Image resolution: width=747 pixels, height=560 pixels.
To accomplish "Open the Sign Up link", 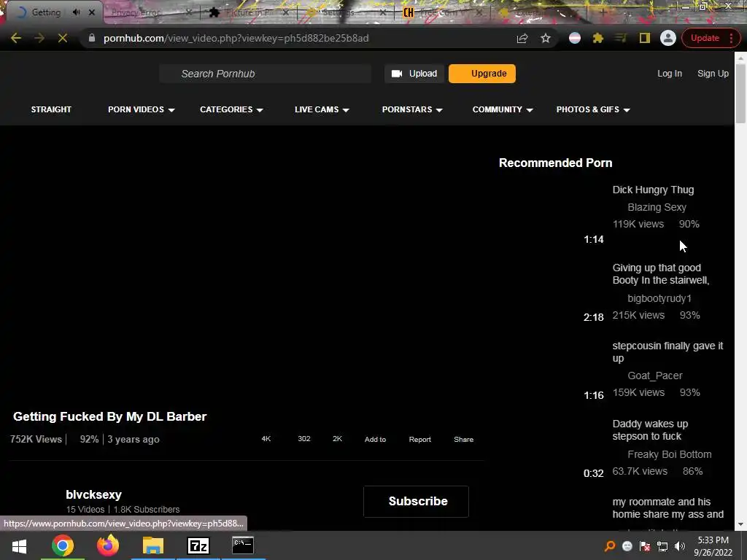I will pos(713,74).
